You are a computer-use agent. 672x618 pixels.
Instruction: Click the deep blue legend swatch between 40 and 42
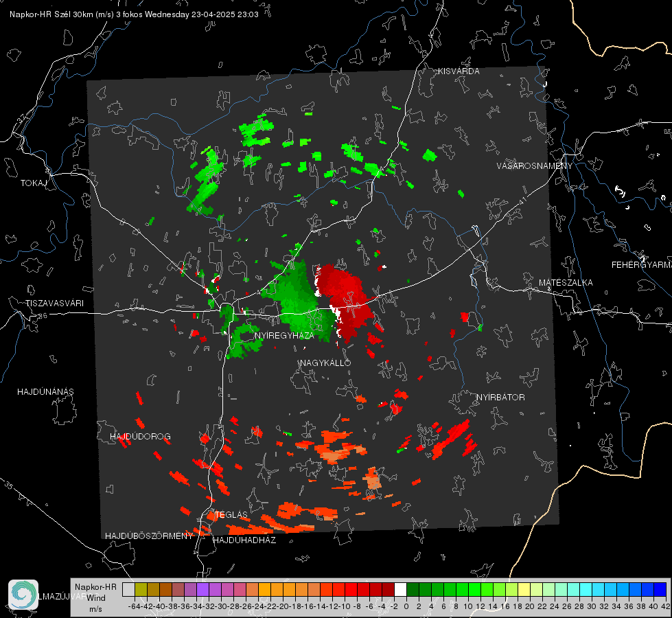pyautogui.click(x=660, y=589)
